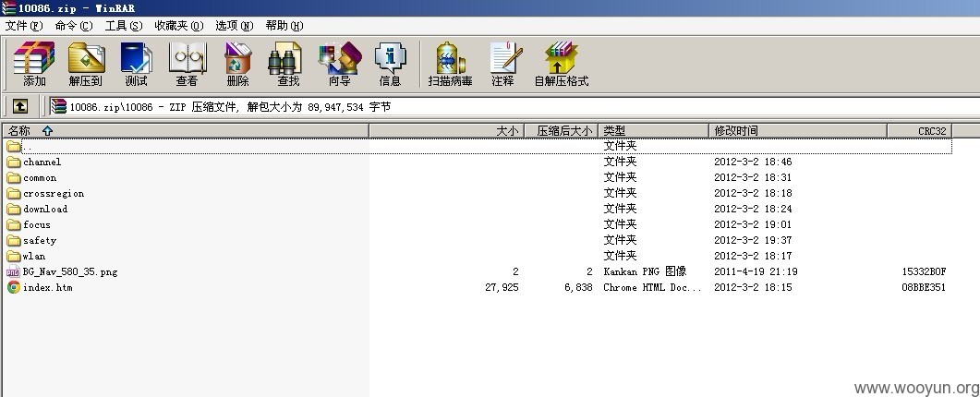
Task: Sort by 修改时间 column header
Action: (x=798, y=131)
